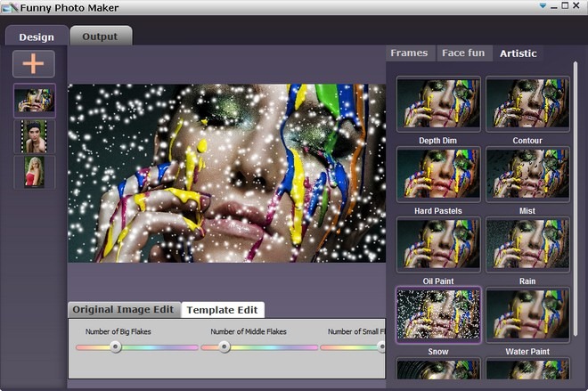
Task: Click the Number of Big Flakes slider
Action: coord(137,347)
